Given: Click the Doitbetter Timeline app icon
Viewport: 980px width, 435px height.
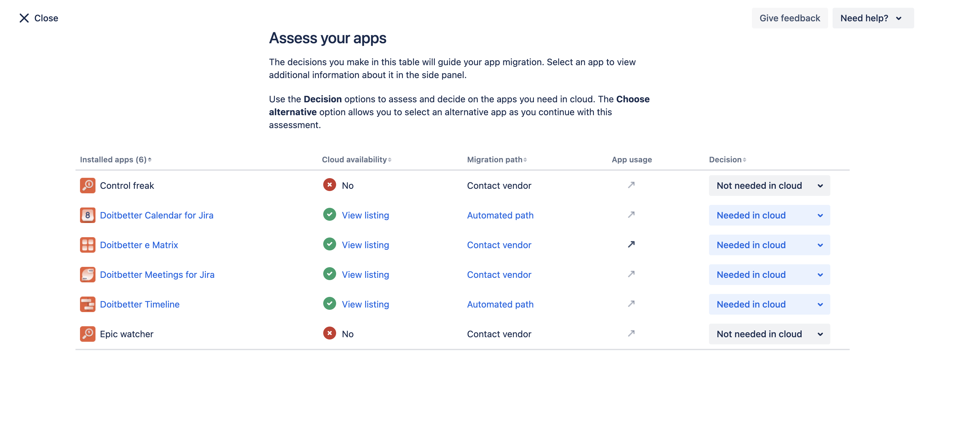Looking at the screenshot, I should tap(87, 304).
